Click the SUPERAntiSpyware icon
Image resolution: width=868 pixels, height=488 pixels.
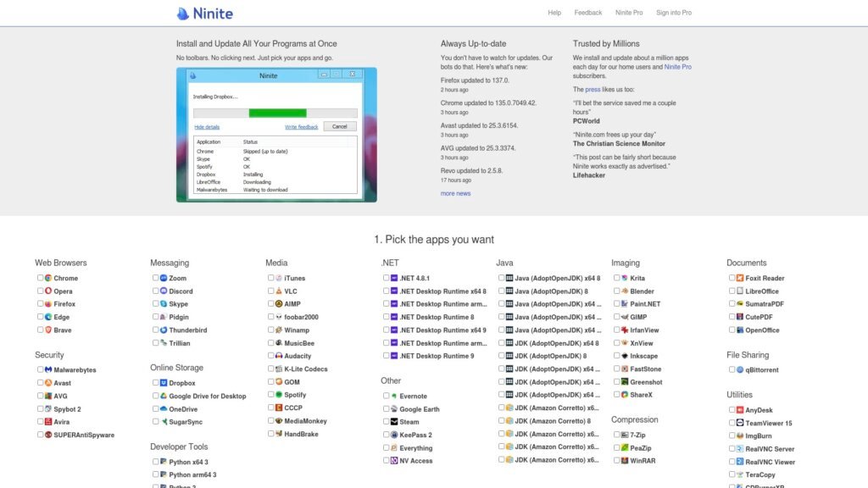coord(48,435)
